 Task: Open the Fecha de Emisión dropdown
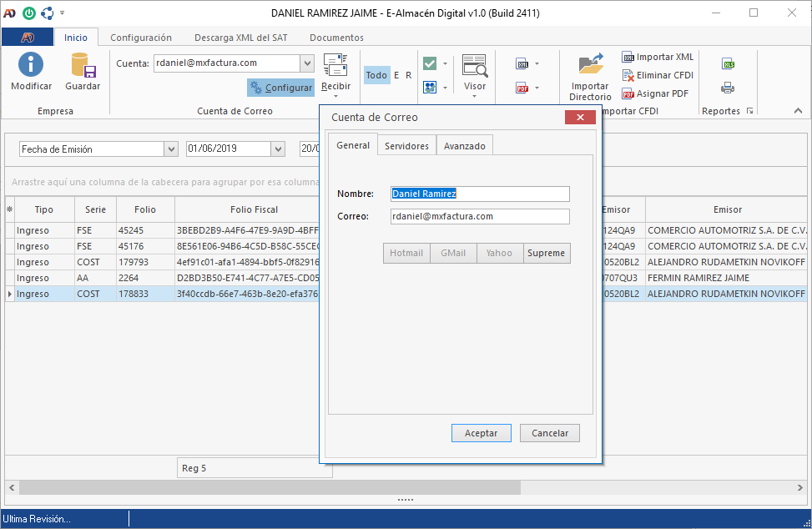[171, 149]
